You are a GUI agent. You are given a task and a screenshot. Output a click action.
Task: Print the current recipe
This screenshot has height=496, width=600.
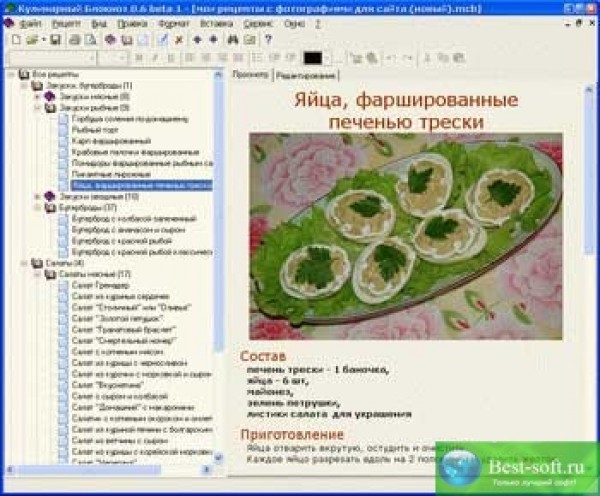74,39
